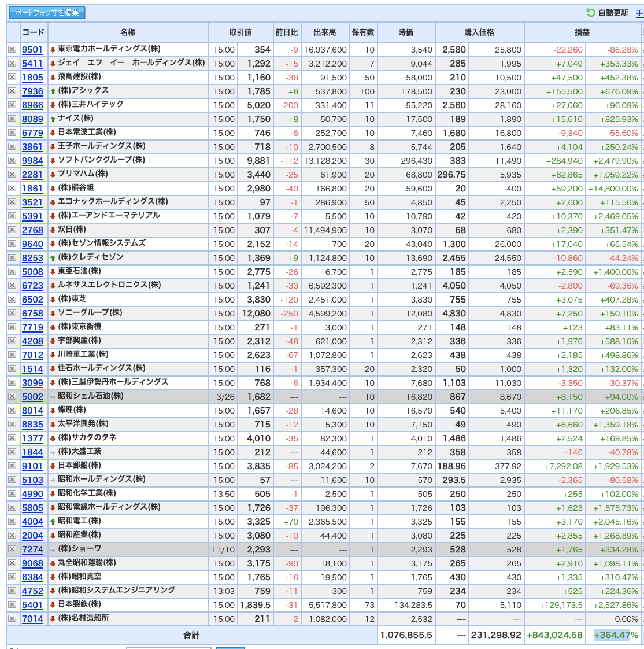Viewport: 644px width, 649px height.
Task: Click the 自動更新 text label
Action: tap(613, 13)
